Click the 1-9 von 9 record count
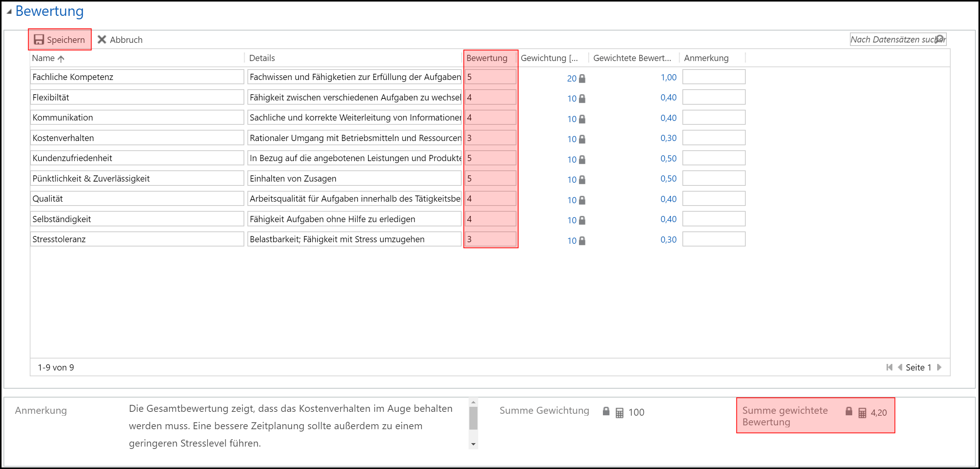This screenshot has width=980, height=469. [56, 367]
